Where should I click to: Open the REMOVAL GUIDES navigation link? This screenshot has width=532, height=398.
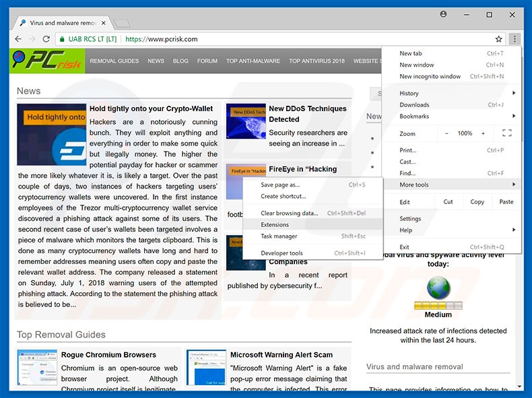click(x=114, y=61)
